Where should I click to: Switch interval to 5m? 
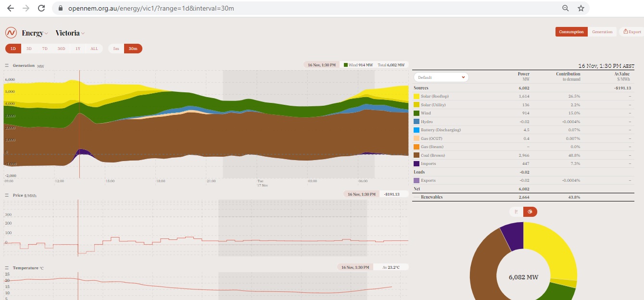coord(116,49)
